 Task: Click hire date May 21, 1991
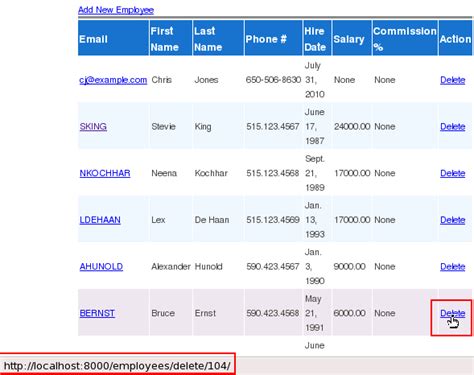315,313
